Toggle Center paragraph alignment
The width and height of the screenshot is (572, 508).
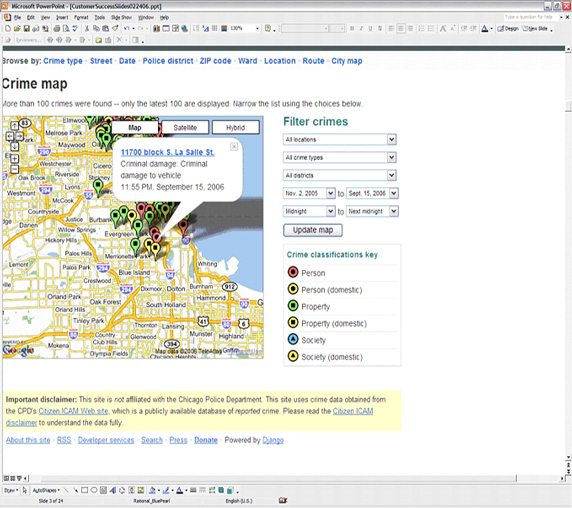(401, 28)
